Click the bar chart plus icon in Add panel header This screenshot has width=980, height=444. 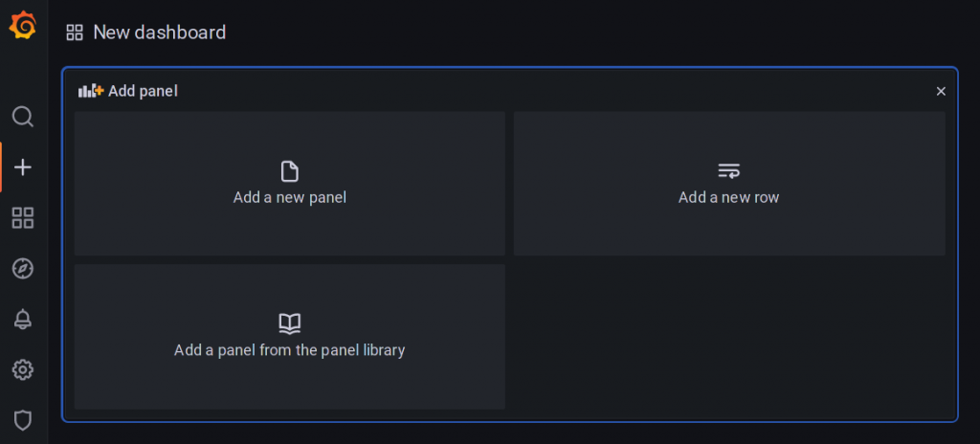(91, 91)
